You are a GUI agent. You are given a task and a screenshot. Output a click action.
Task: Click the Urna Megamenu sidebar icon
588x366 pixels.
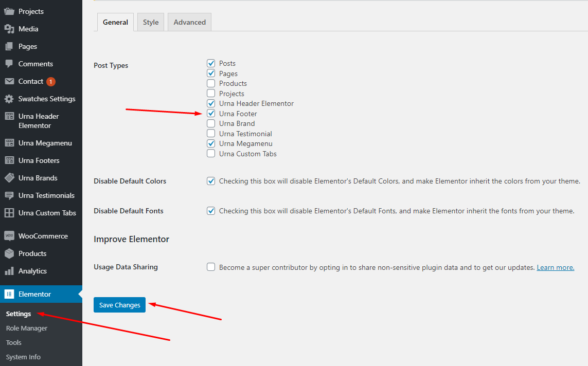9,143
